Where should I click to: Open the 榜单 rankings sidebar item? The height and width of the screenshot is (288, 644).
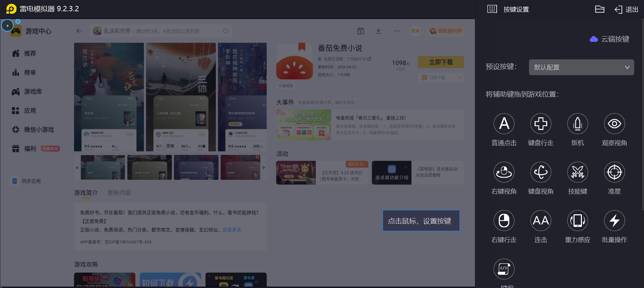24,72
